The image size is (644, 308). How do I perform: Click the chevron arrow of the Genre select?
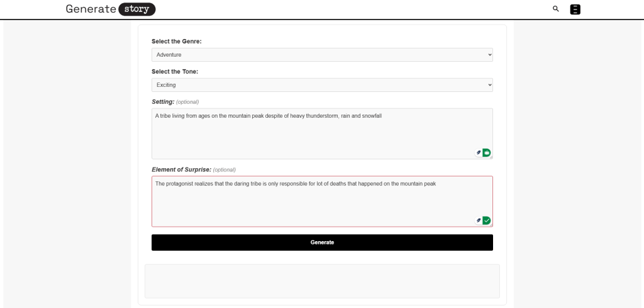pyautogui.click(x=489, y=55)
